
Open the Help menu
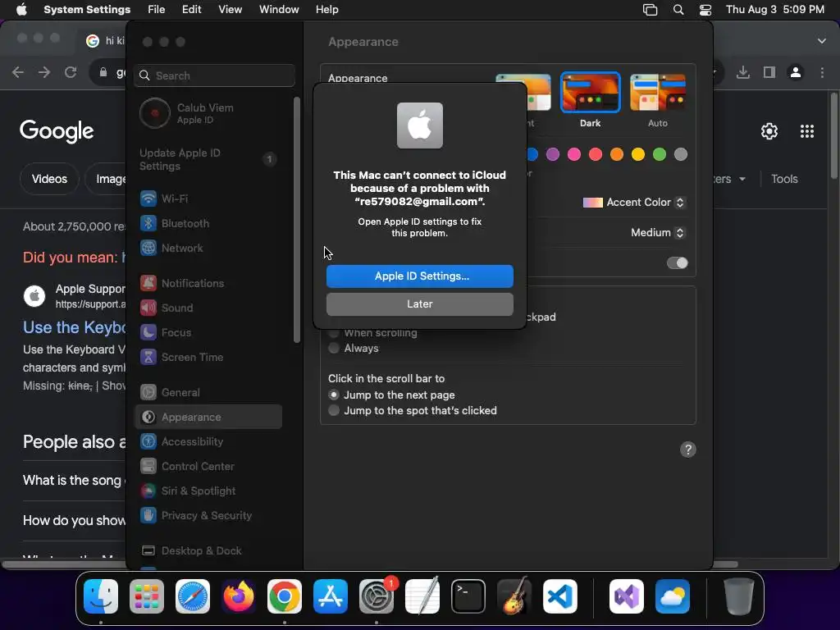[x=326, y=10]
